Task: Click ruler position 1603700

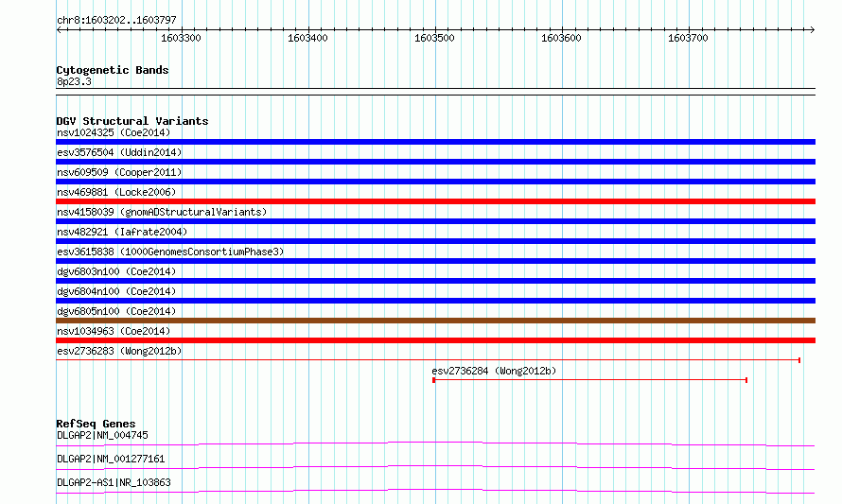Action: coord(688,38)
